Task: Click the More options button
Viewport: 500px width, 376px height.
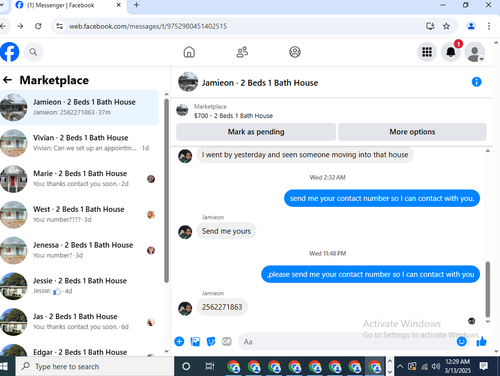Action: click(412, 132)
